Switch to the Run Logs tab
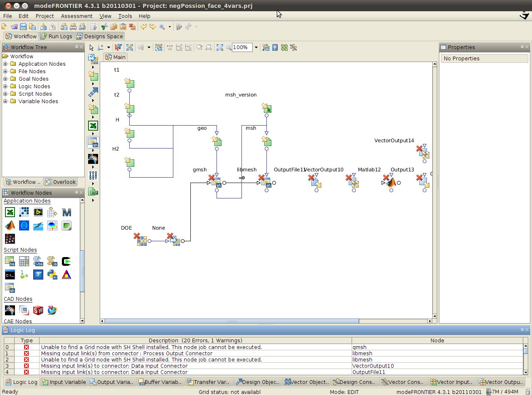The image size is (532, 396). [56, 36]
